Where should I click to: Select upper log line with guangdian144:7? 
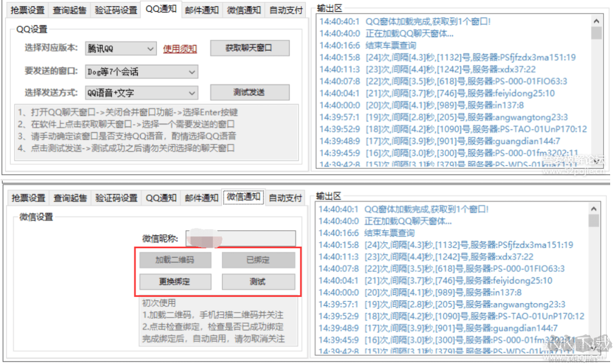pyautogui.click(x=440, y=141)
